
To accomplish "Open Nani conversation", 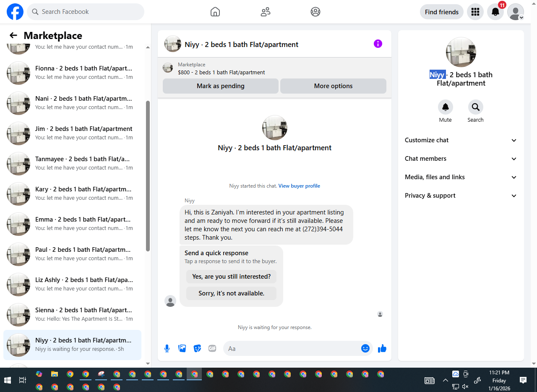I will coord(72,103).
